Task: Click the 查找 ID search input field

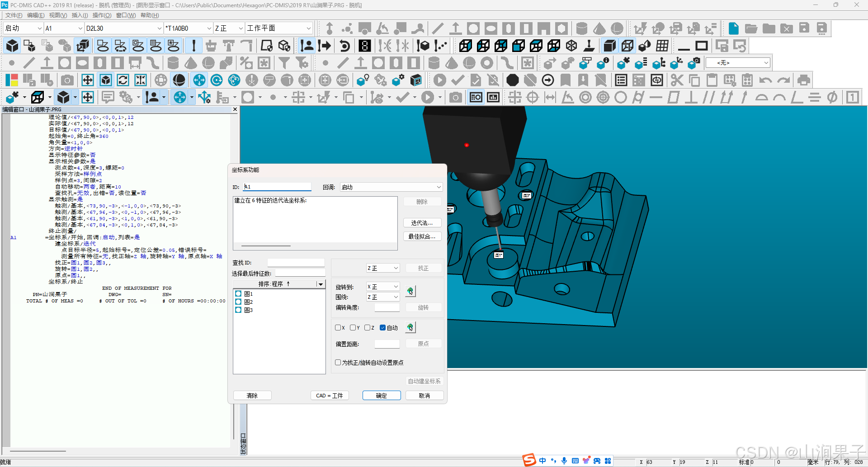Action: tap(296, 263)
